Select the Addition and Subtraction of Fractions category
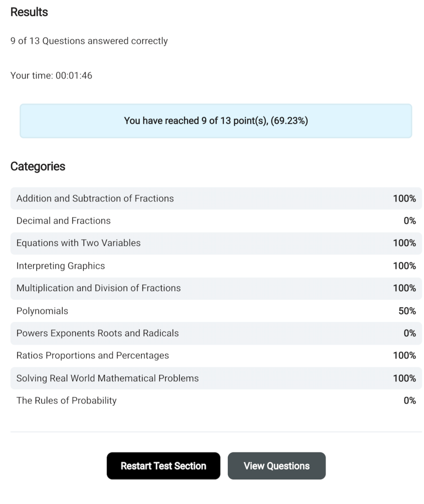The height and width of the screenshot is (504, 424). [x=95, y=199]
